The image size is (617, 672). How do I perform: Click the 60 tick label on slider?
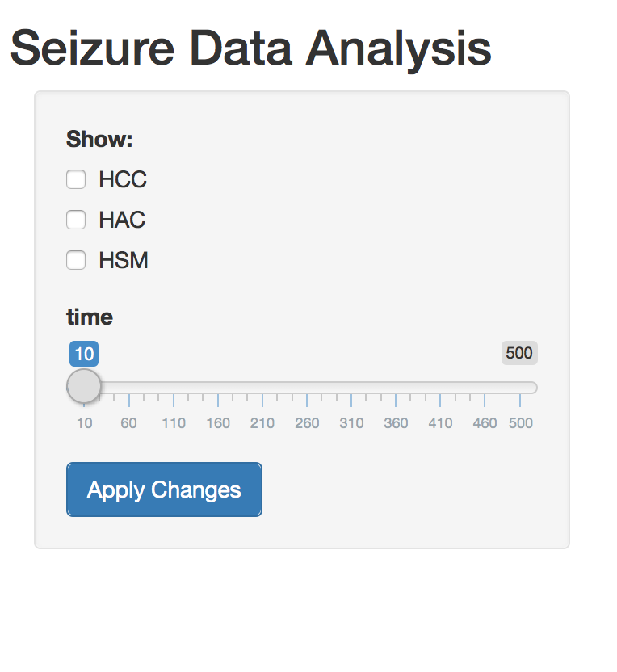(x=128, y=423)
